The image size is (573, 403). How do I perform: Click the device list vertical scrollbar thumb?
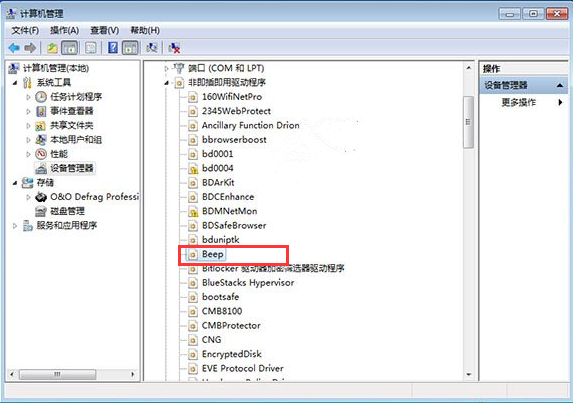(468, 122)
